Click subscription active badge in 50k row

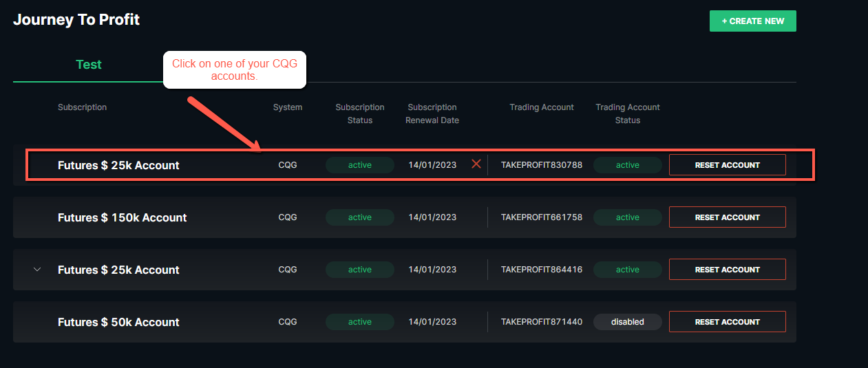360,322
